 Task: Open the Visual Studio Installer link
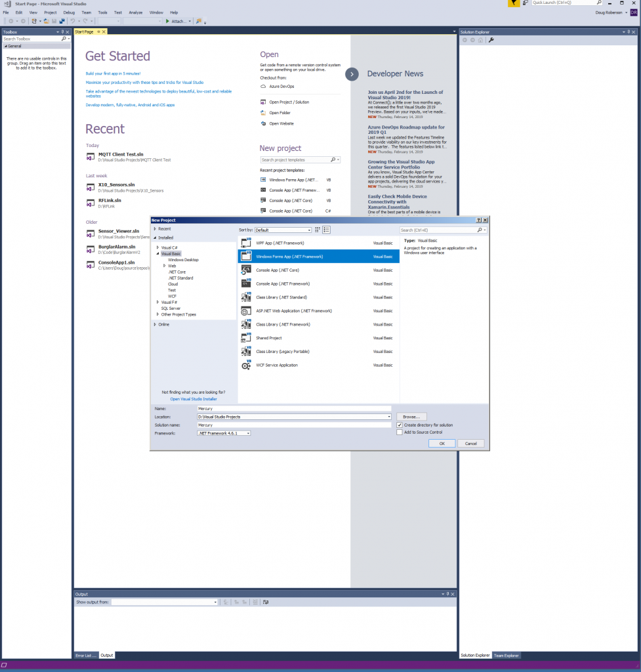tap(194, 399)
